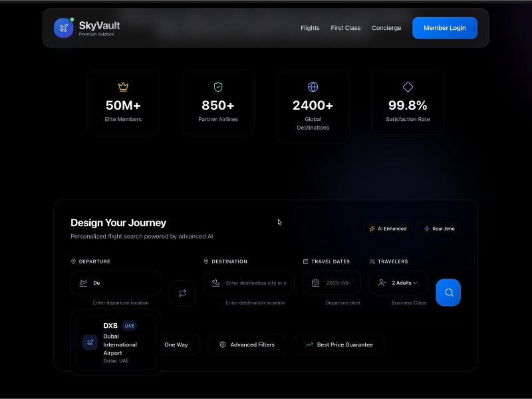Screen dimensions: 532x399
Task: Click the blue search magnifier button
Action: [x=448, y=293]
